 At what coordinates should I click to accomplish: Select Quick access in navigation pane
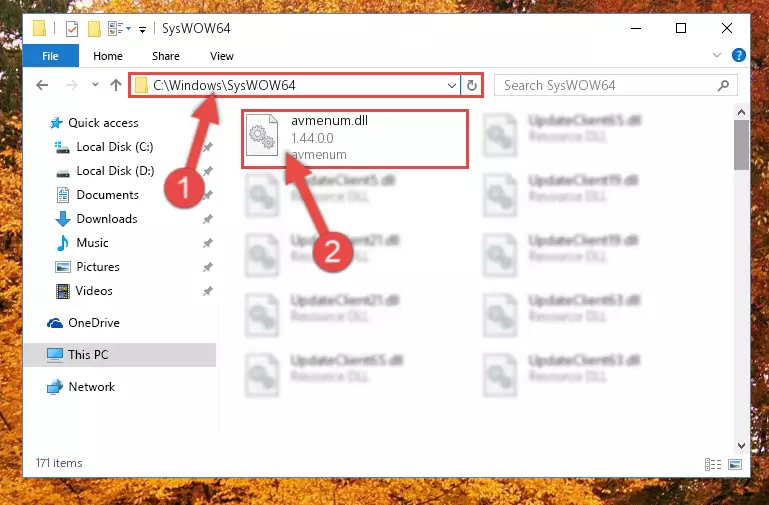(x=94, y=123)
